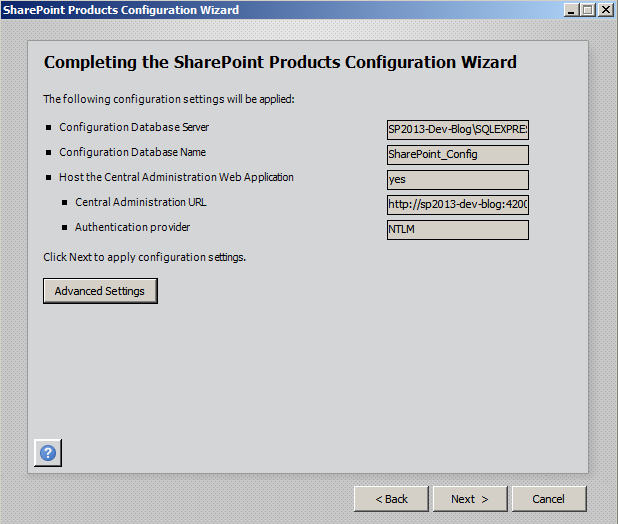Select the Central Administration URL field
The width and height of the screenshot is (618, 524).
coord(458,204)
